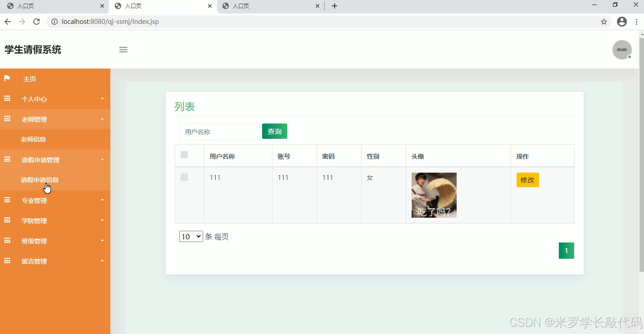Click the grid icon beside 老师管理
Screen dimensions: 644x334
coord(7,119)
